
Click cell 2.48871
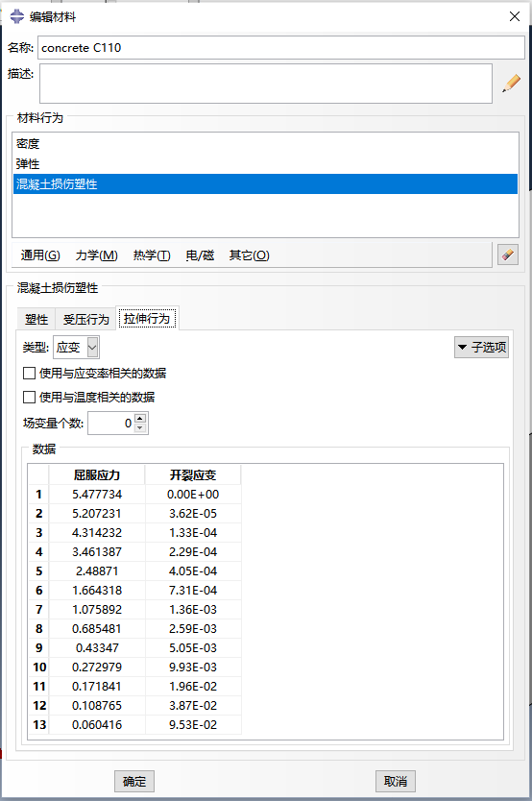click(97, 571)
